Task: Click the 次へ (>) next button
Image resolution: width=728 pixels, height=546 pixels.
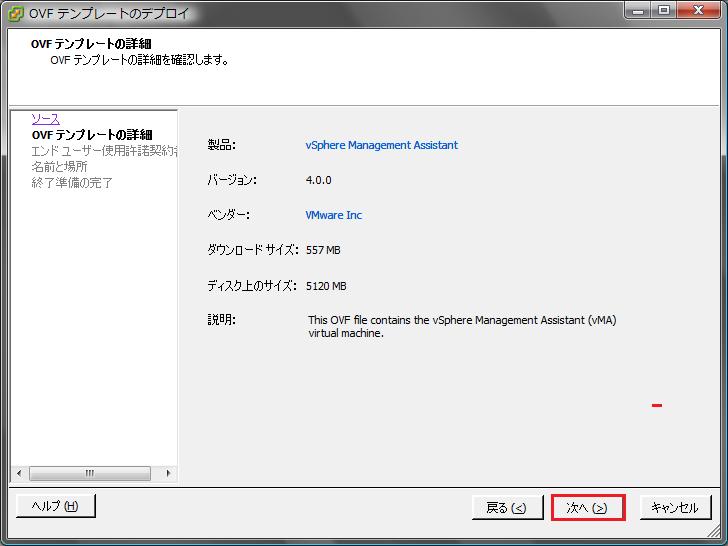Action: click(x=588, y=507)
